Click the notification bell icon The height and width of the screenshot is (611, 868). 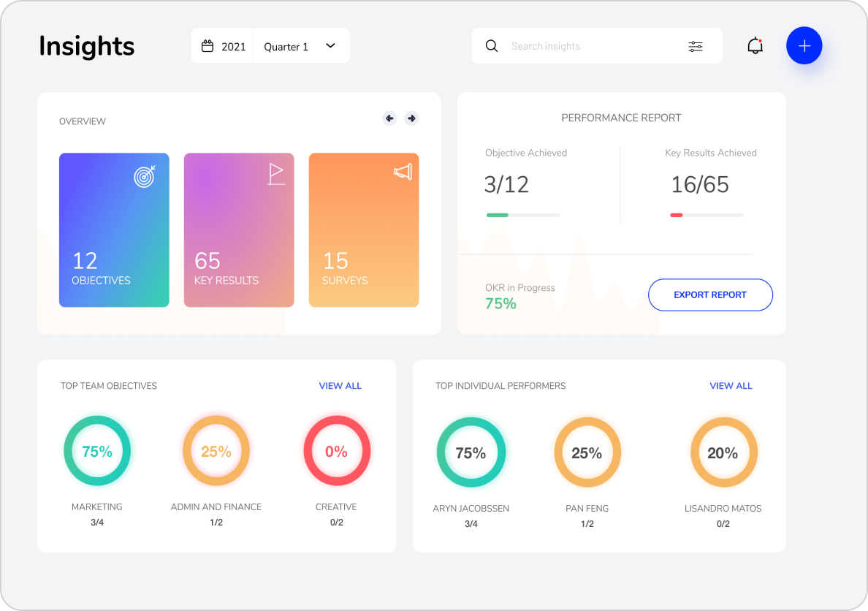pyautogui.click(x=755, y=46)
